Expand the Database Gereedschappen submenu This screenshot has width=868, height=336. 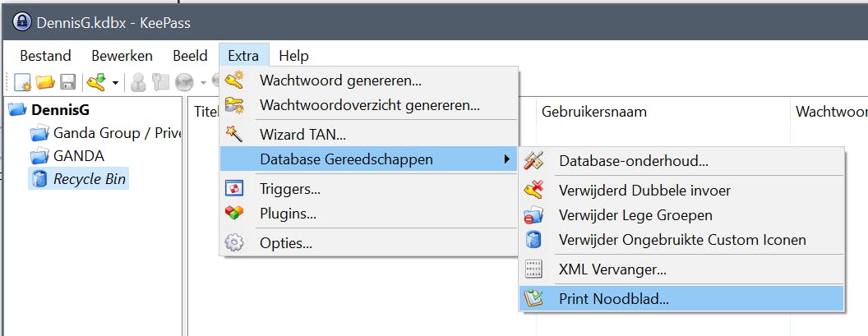(345, 159)
